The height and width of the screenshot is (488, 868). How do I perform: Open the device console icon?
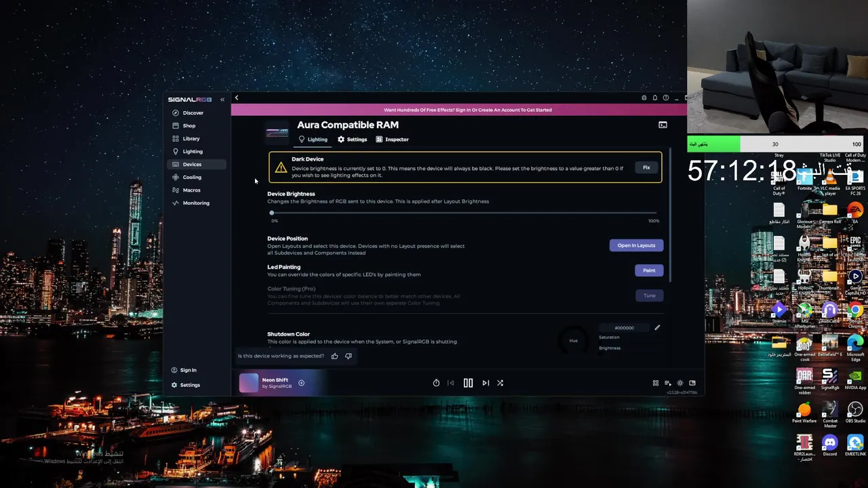663,125
